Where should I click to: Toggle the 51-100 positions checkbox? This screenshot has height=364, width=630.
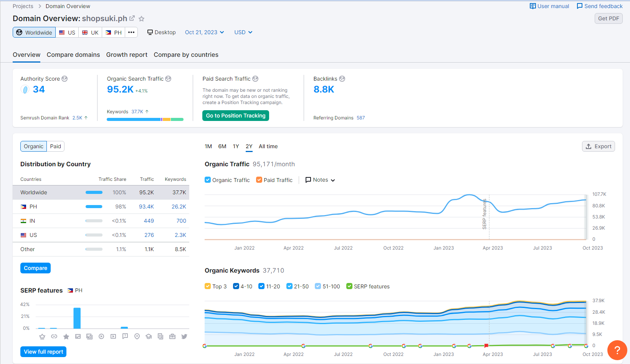click(318, 286)
